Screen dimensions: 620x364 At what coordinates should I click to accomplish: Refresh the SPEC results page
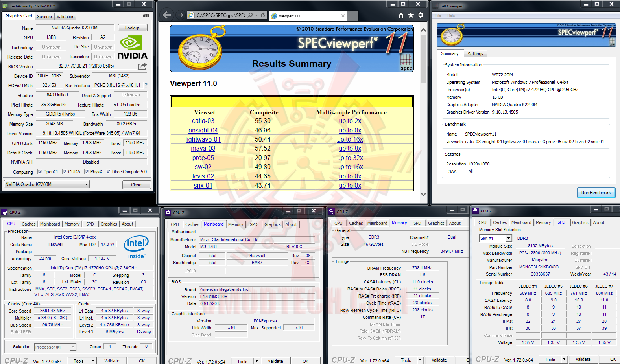pos(263,15)
